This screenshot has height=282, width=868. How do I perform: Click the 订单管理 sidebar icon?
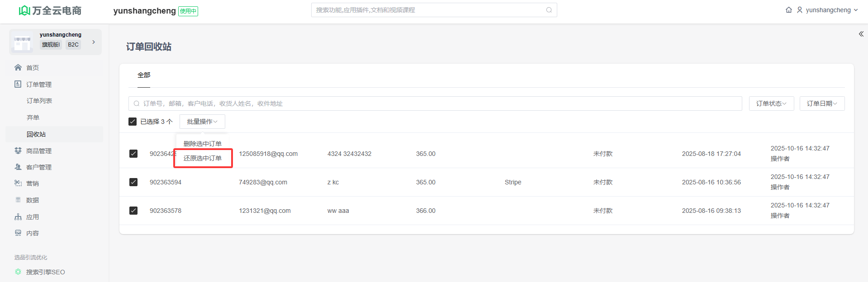[18, 84]
